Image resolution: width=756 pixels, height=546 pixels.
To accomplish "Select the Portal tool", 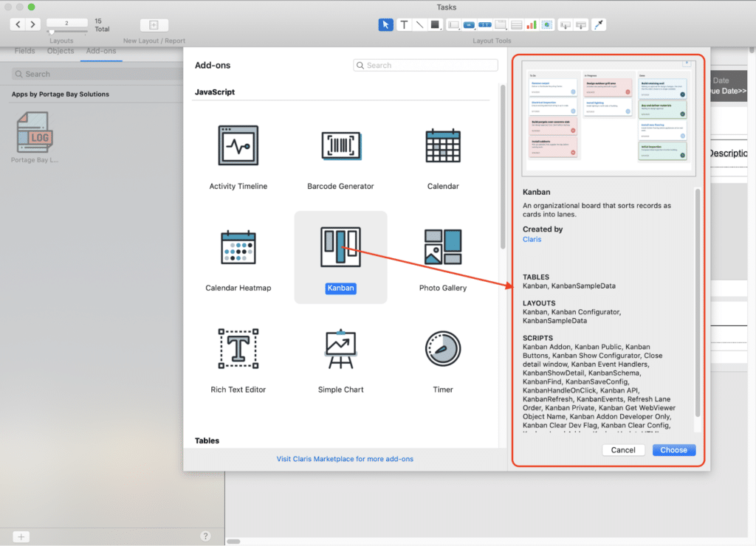I will coord(516,24).
